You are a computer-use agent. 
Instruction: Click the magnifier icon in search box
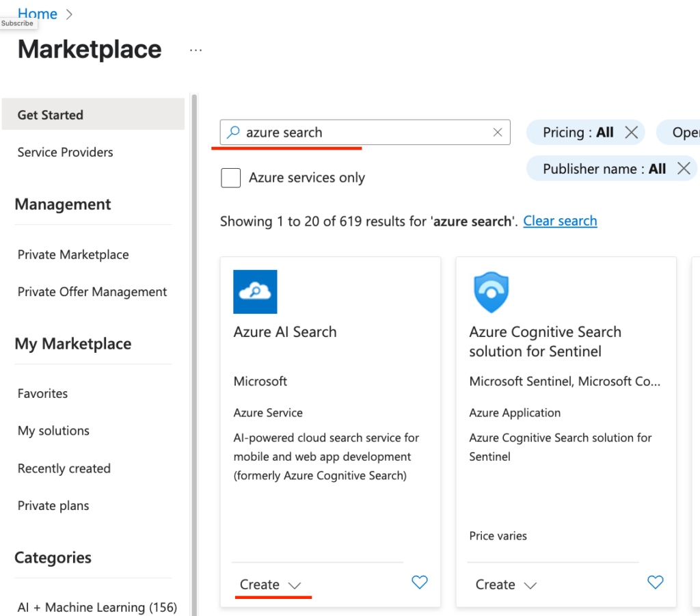point(233,132)
